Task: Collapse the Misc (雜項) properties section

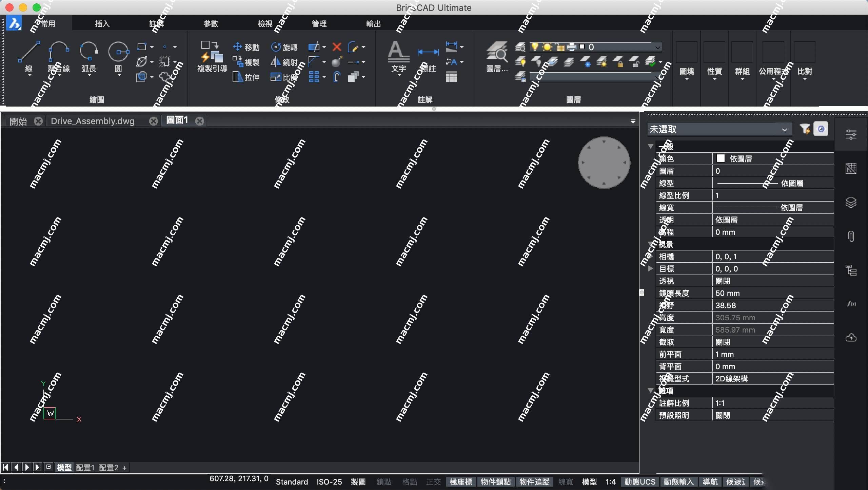Action: [x=650, y=391]
